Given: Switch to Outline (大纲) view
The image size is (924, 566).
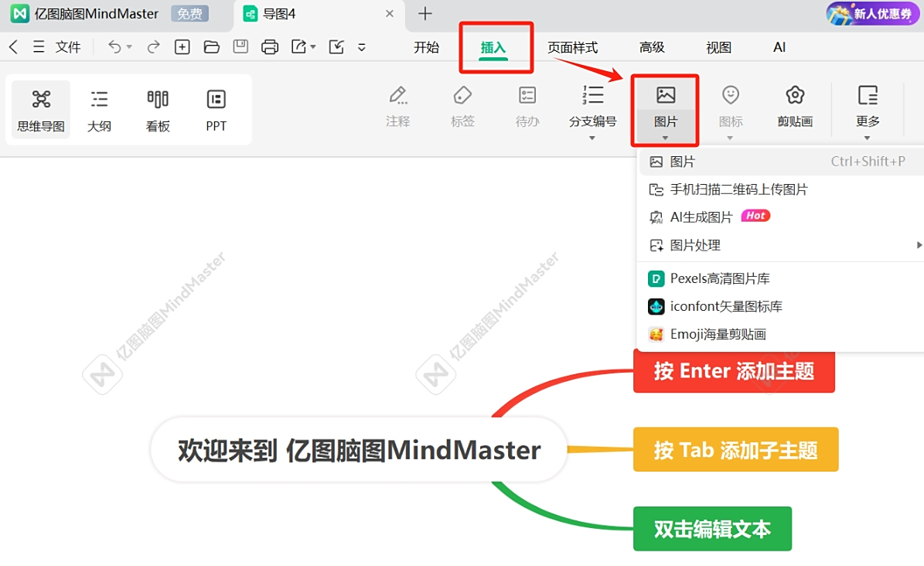Looking at the screenshot, I should (x=99, y=110).
